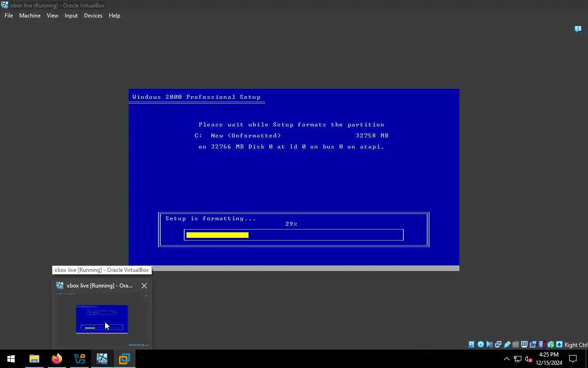588x368 pixels.
Task: Close the xbox live taskbar preview
Action: (x=144, y=286)
